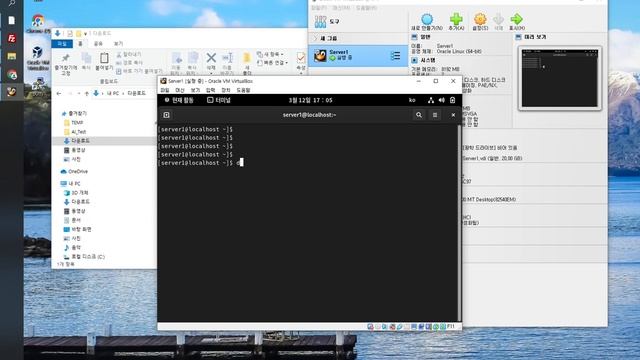Open the New Tab button in terminal header
The height and width of the screenshot is (360, 640).
(167, 115)
